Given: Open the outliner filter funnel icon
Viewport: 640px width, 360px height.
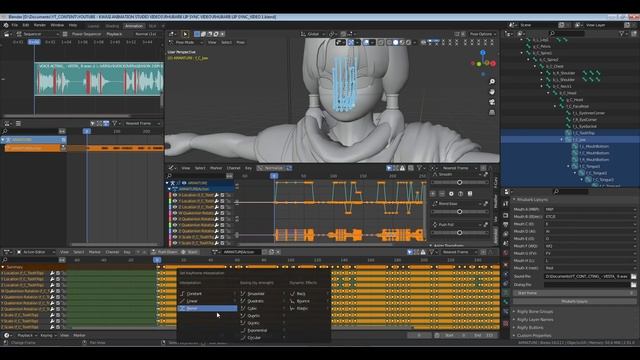Looking at the screenshot, I should [622, 34].
